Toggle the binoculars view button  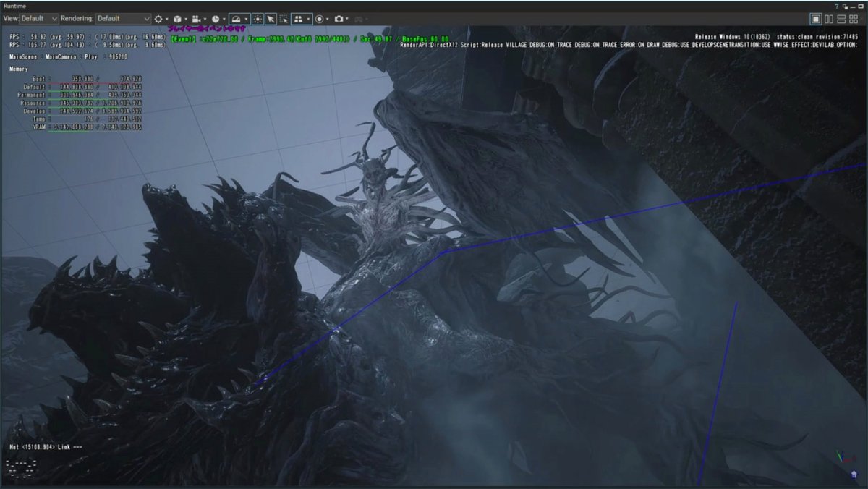point(299,19)
